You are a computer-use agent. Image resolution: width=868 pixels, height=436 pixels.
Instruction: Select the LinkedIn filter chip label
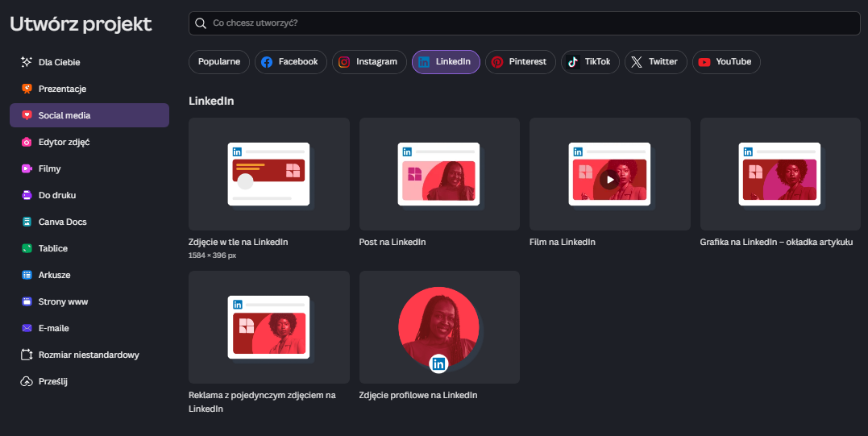click(453, 61)
